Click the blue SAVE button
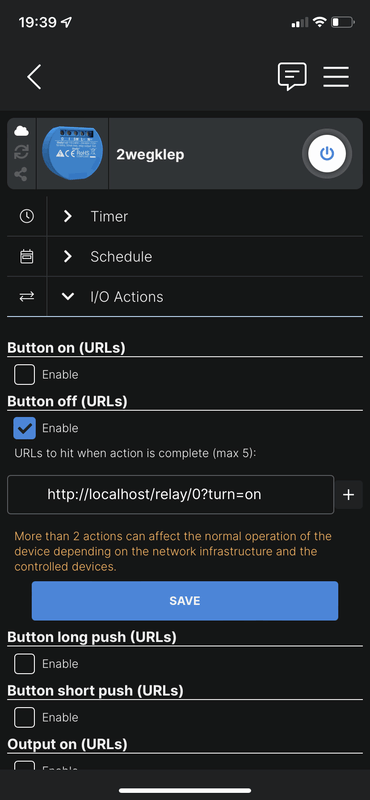Viewport: 370px width, 800px height. 185,601
